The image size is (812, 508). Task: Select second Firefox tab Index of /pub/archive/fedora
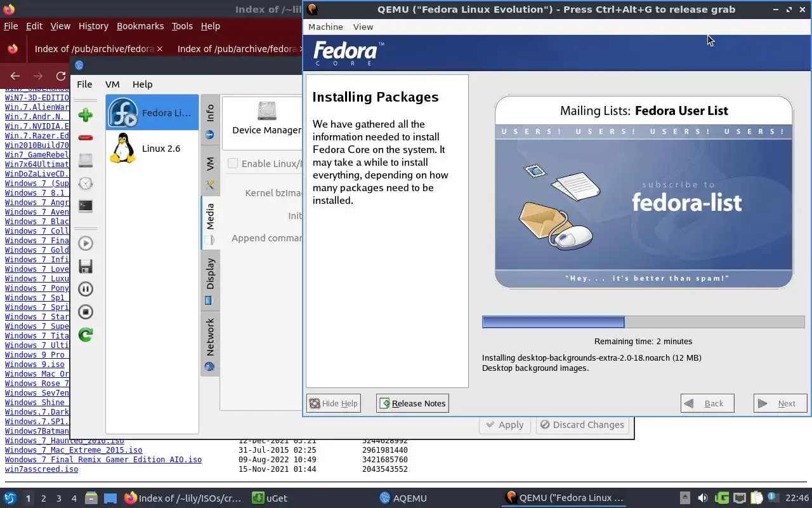tap(237, 49)
